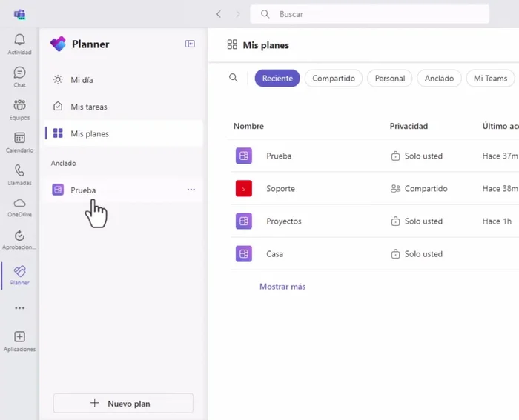Select the Personal filter

[x=389, y=78]
